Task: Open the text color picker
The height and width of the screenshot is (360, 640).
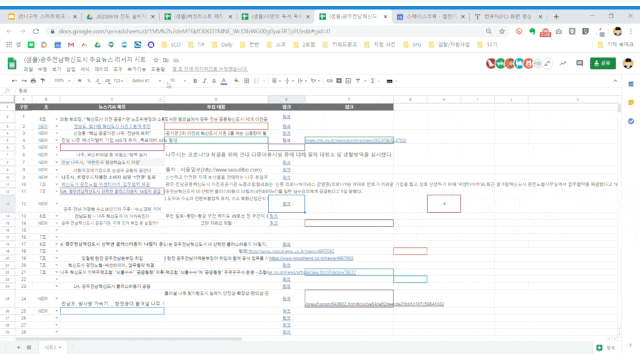Action: point(224,81)
